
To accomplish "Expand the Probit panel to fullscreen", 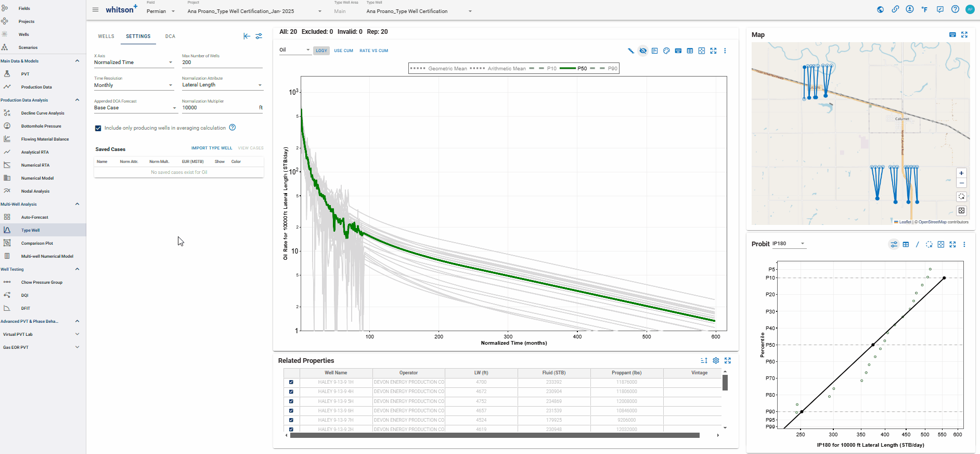I will click(x=952, y=244).
